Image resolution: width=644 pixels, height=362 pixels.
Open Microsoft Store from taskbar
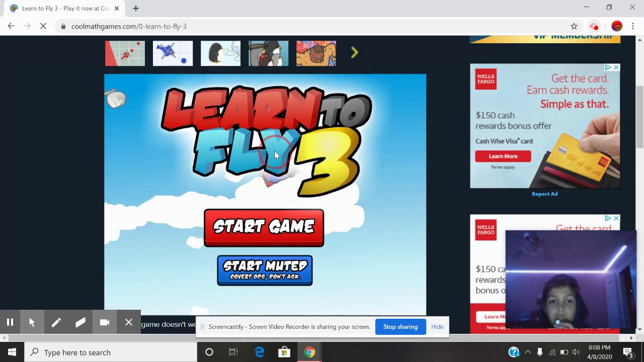(284, 352)
